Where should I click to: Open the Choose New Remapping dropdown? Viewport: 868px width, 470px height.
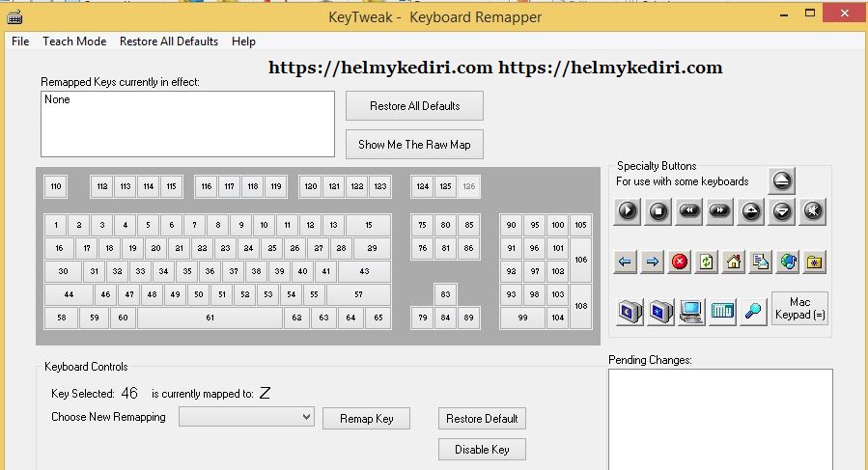(246, 417)
